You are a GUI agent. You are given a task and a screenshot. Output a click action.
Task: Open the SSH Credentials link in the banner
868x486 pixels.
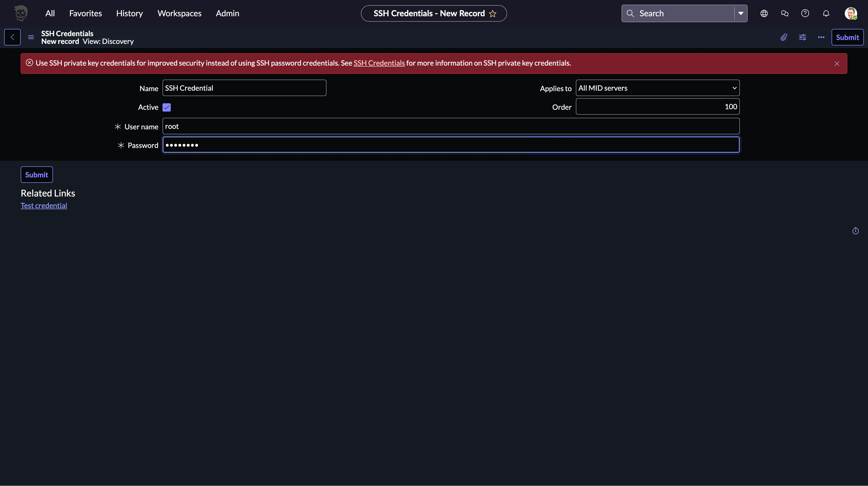[x=379, y=63]
